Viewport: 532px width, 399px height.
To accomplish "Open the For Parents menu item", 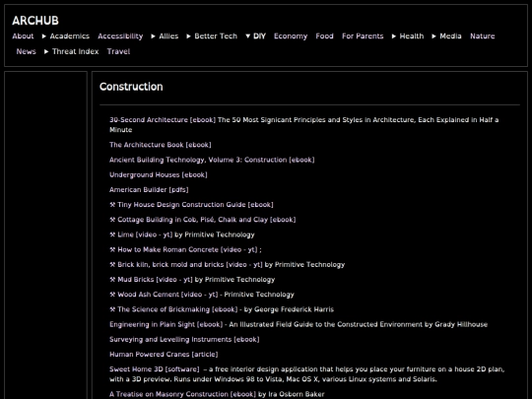I will point(363,36).
